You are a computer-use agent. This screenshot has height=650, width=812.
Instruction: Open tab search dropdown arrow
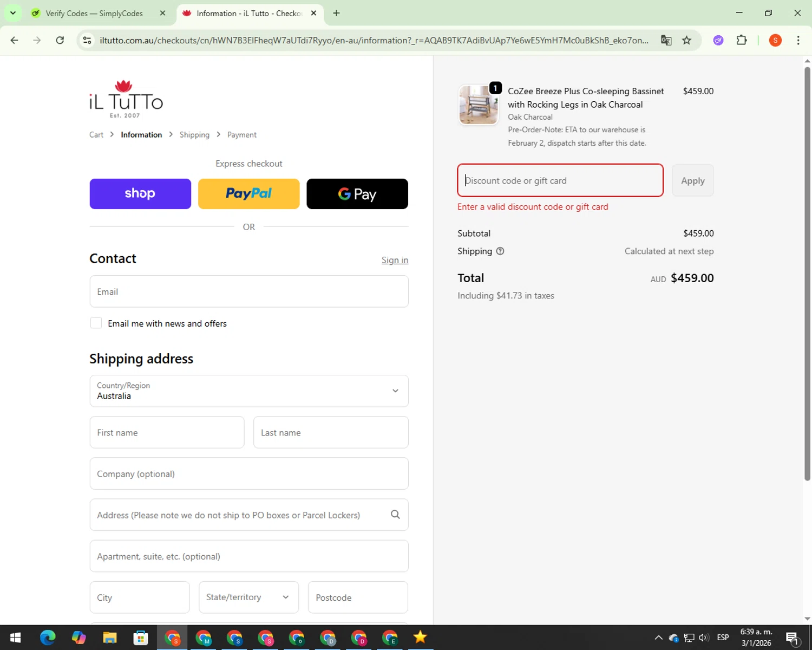[x=12, y=13]
